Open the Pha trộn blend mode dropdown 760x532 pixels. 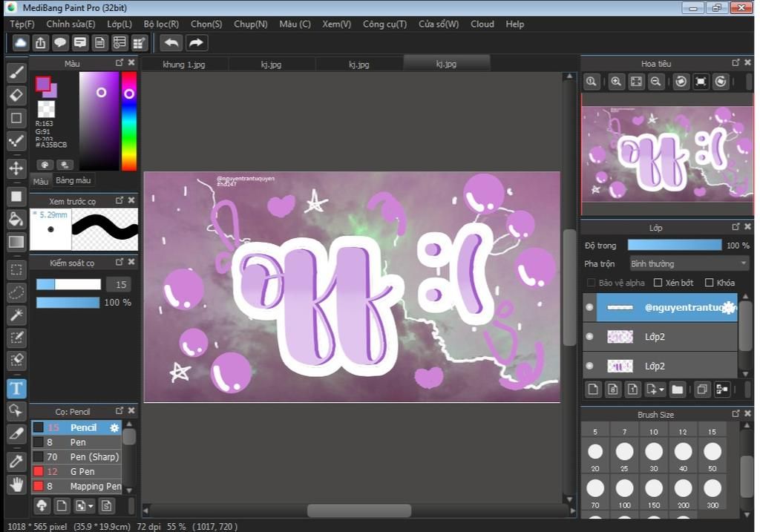click(x=689, y=263)
